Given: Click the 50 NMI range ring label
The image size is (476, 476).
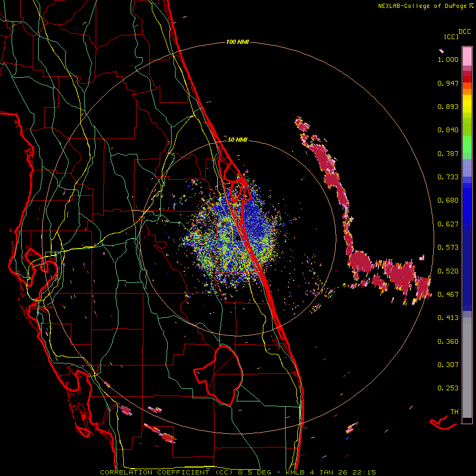Looking at the screenshot, I should 237,140.
